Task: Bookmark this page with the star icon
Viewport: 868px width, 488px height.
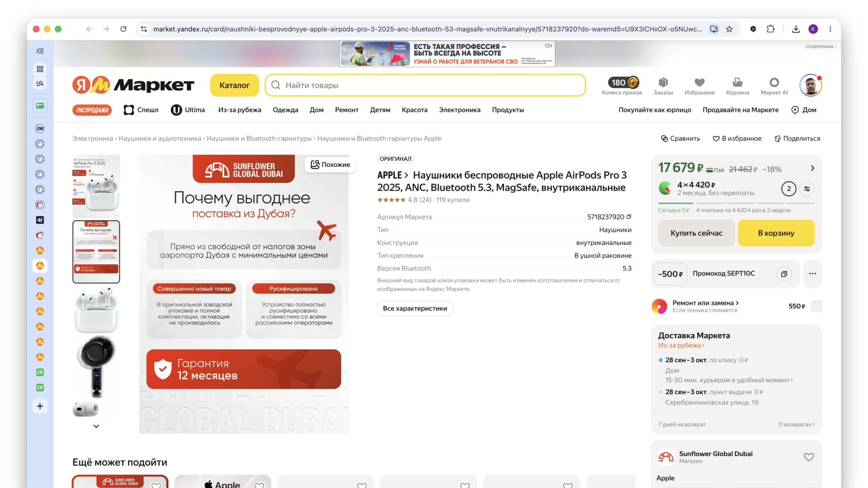Action: point(729,29)
